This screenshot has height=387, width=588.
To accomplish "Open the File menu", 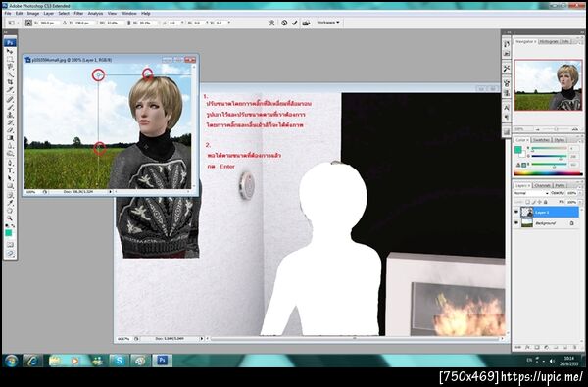I will point(8,13).
